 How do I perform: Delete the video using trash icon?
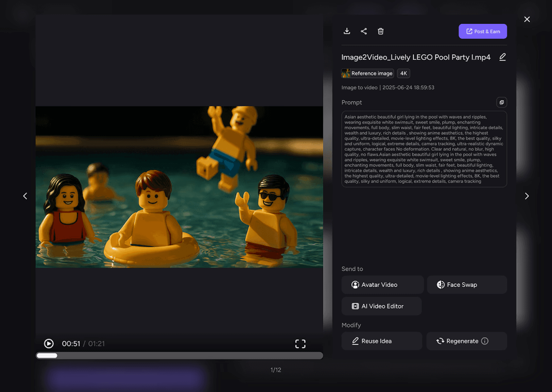(x=381, y=31)
